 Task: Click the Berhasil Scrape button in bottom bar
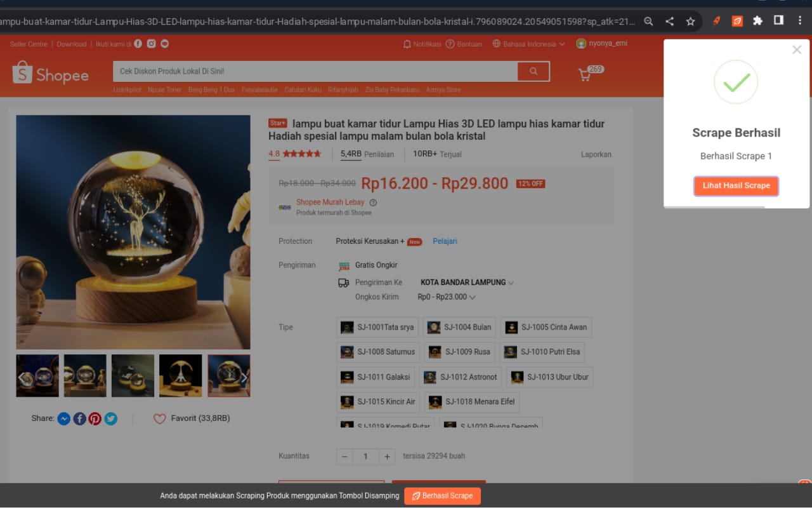(442, 496)
